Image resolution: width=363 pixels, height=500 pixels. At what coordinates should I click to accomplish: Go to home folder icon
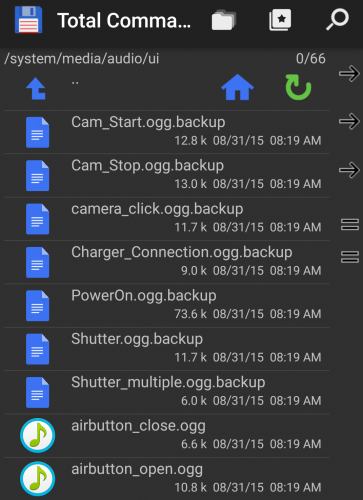(237, 87)
